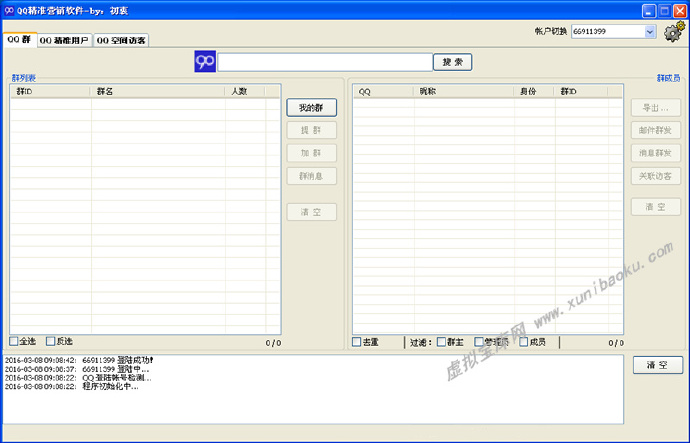This screenshot has height=443, width=690.
Task: Click the app icon in title bar
Action: [9, 10]
